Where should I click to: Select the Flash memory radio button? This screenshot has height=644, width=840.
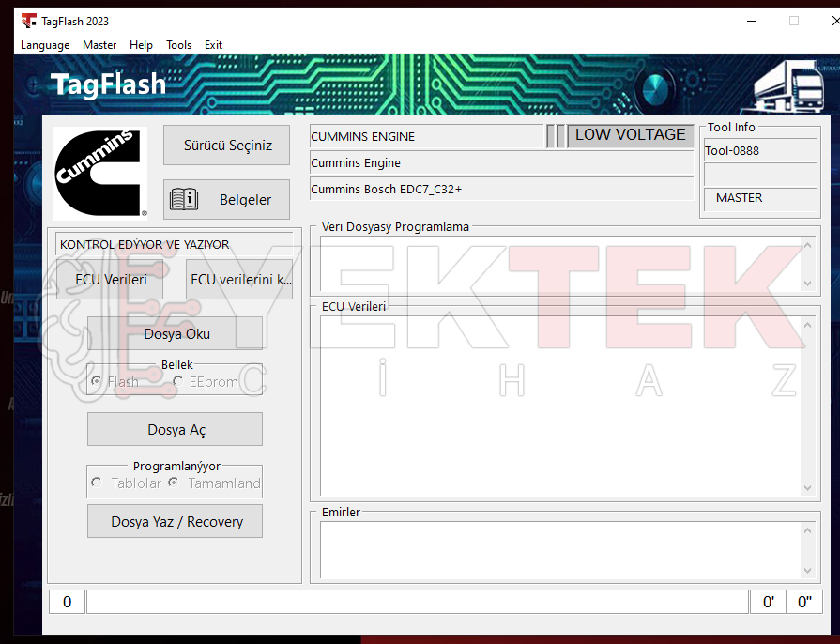tap(97, 381)
